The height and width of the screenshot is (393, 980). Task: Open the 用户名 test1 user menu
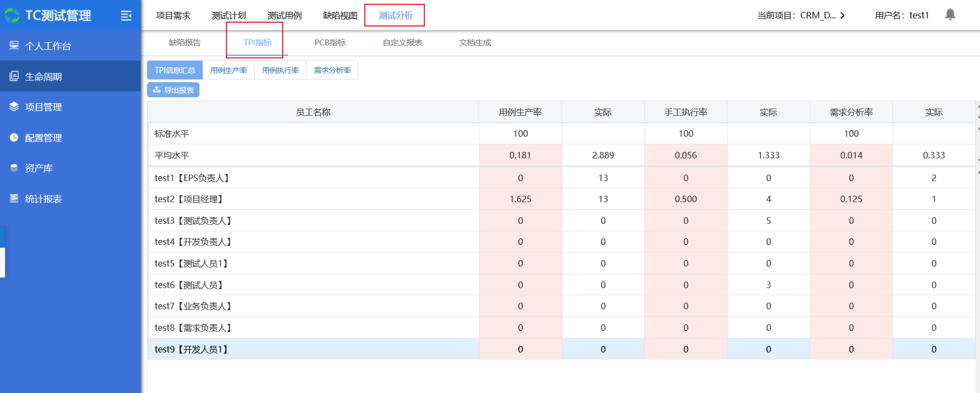902,16
